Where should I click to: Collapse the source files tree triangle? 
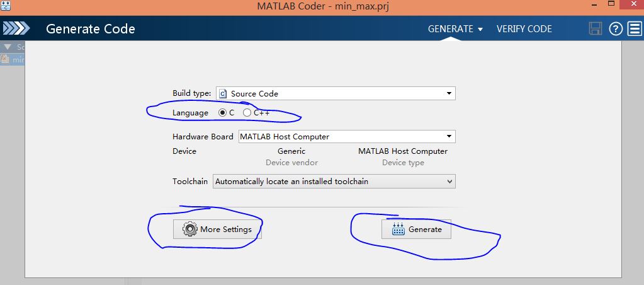click(x=8, y=47)
